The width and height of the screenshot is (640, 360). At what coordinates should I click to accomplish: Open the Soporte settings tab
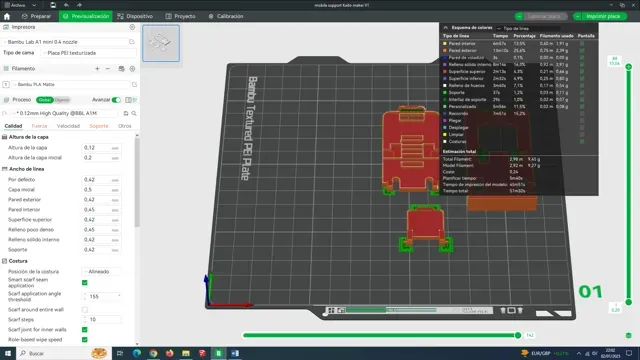click(x=99, y=126)
